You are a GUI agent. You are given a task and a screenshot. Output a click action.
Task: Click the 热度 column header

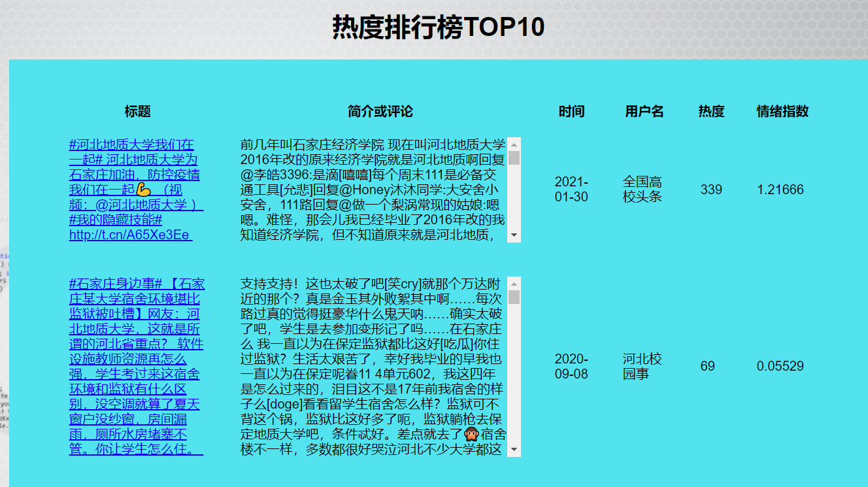pos(711,111)
